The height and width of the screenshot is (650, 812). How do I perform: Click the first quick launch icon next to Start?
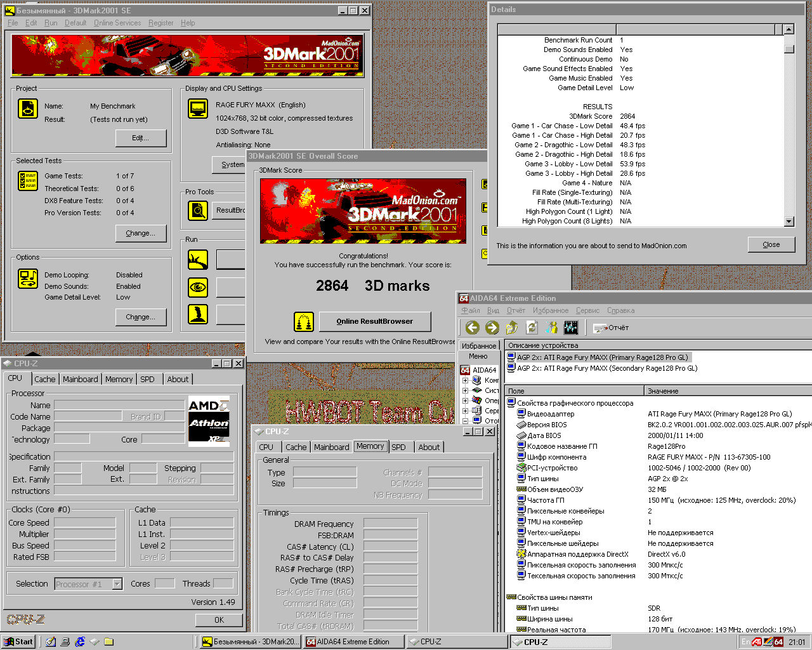tap(51, 642)
